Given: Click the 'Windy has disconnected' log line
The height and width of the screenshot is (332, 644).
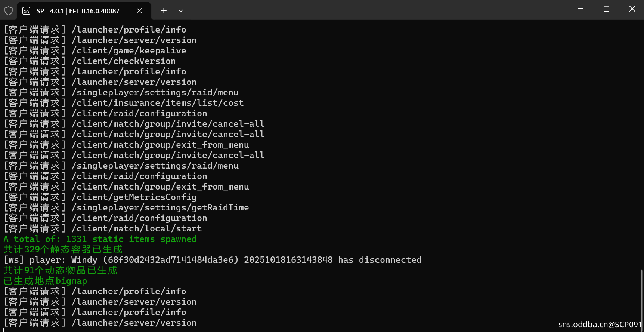Looking at the screenshot, I should click(212, 260).
